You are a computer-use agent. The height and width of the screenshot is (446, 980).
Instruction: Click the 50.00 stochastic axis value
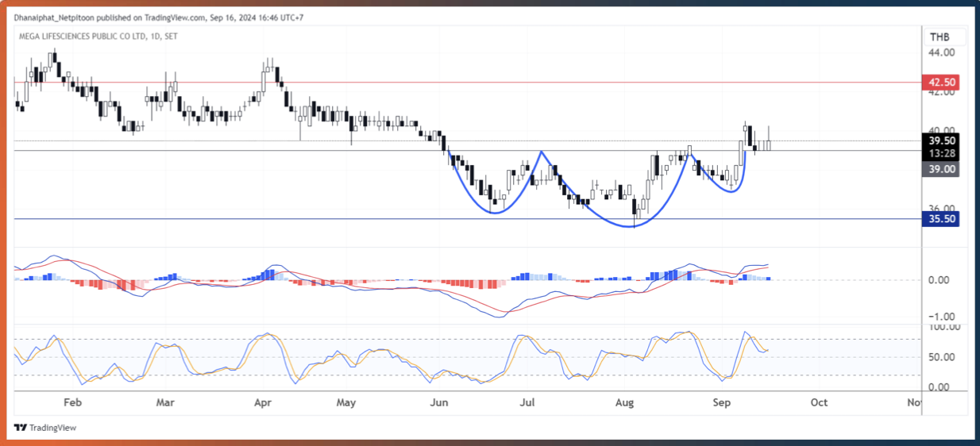942,357
